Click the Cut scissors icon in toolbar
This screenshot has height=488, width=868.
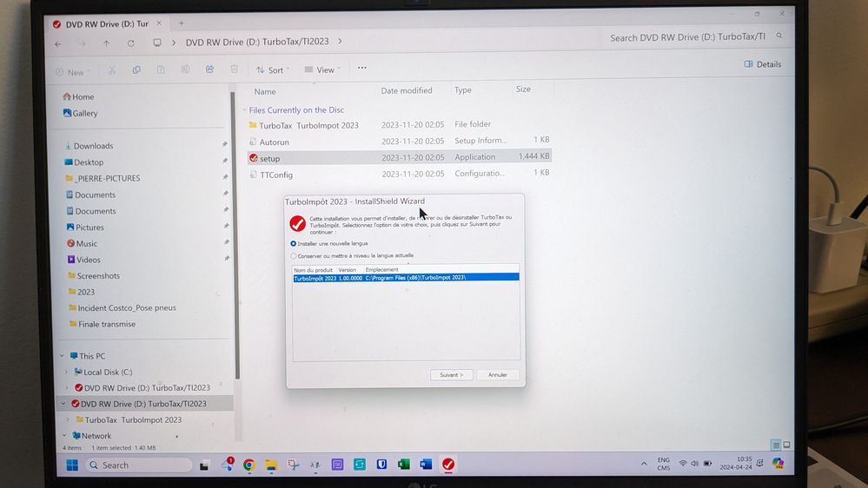pyautogui.click(x=112, y=70)
